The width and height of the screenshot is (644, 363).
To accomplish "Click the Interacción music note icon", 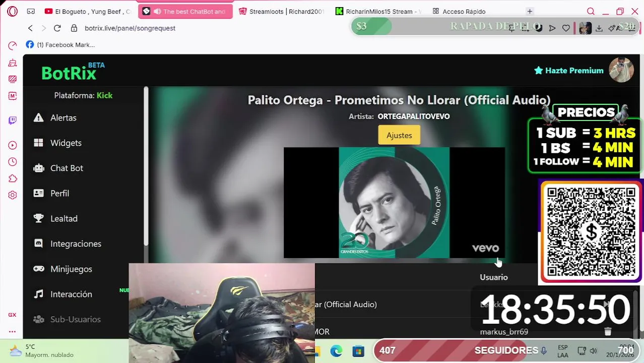I will tap(38, 294).
